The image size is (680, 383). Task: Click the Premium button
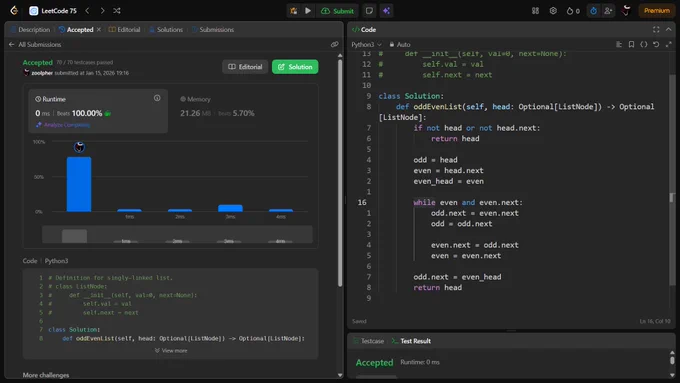coord(657,11)
